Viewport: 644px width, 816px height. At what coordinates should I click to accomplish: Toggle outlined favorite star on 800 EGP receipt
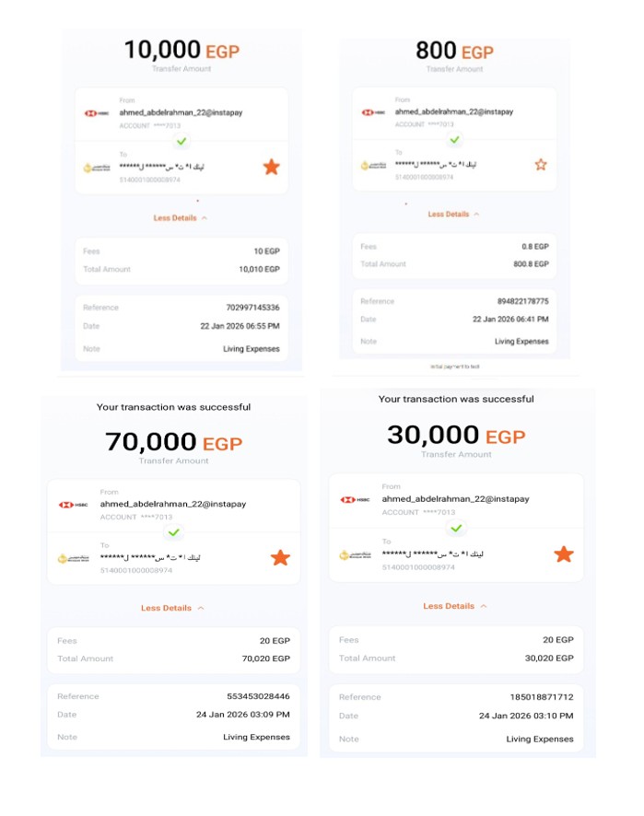541,165
